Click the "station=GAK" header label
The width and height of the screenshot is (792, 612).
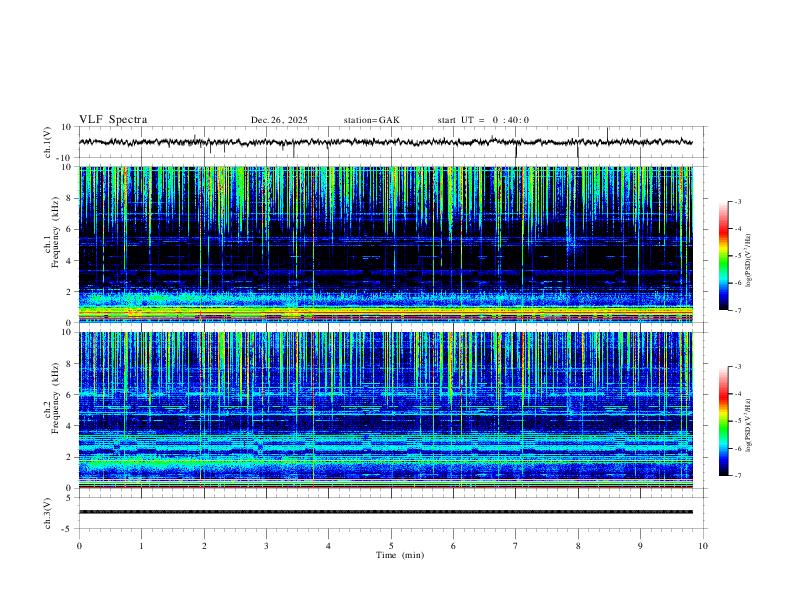pos(371,120)
